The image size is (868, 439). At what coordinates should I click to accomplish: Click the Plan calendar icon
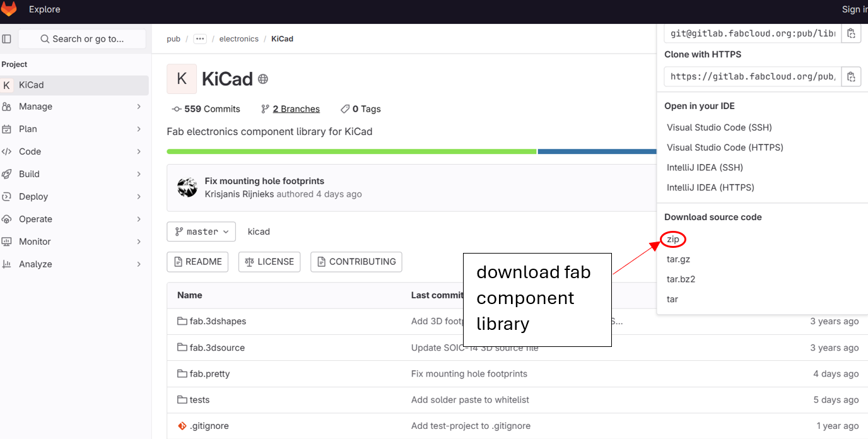[x=6, y=129]
